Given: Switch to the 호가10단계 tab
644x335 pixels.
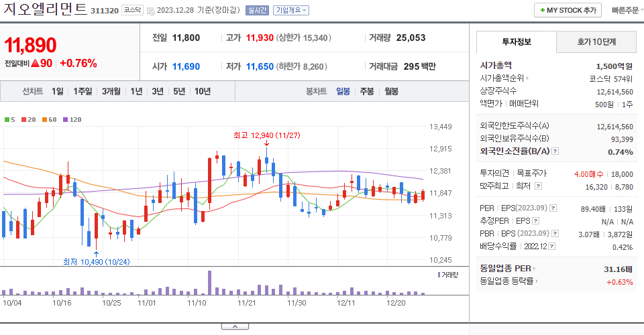Looking at the screenshot, I should coord(596,42).
